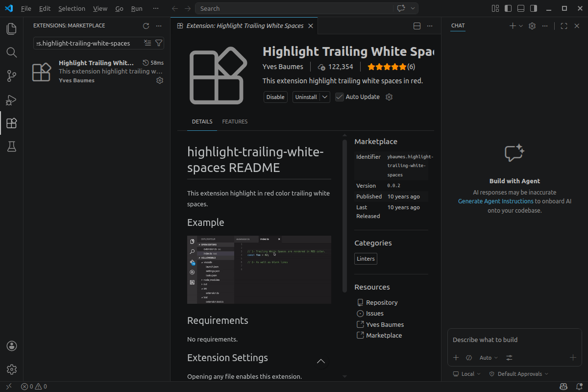Screen dimensions: 588x392
Task: Split the editor layout
Action: tap(417, 26)
